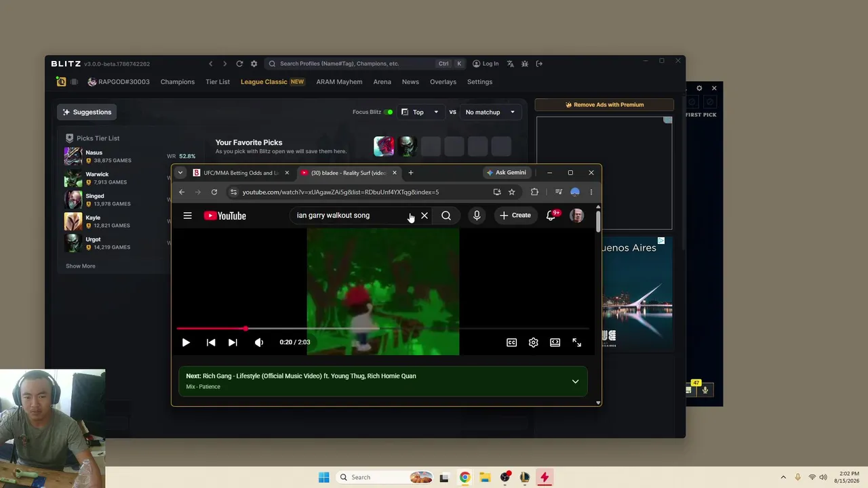Click the Chrome address bar URL
Screen dimensions: 868x488
click(x=340, y=192)
